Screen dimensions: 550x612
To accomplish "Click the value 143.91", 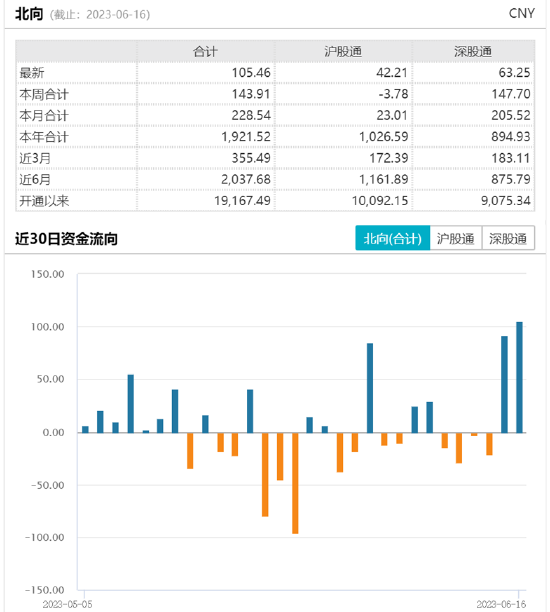I will click(x=251, y=94).
